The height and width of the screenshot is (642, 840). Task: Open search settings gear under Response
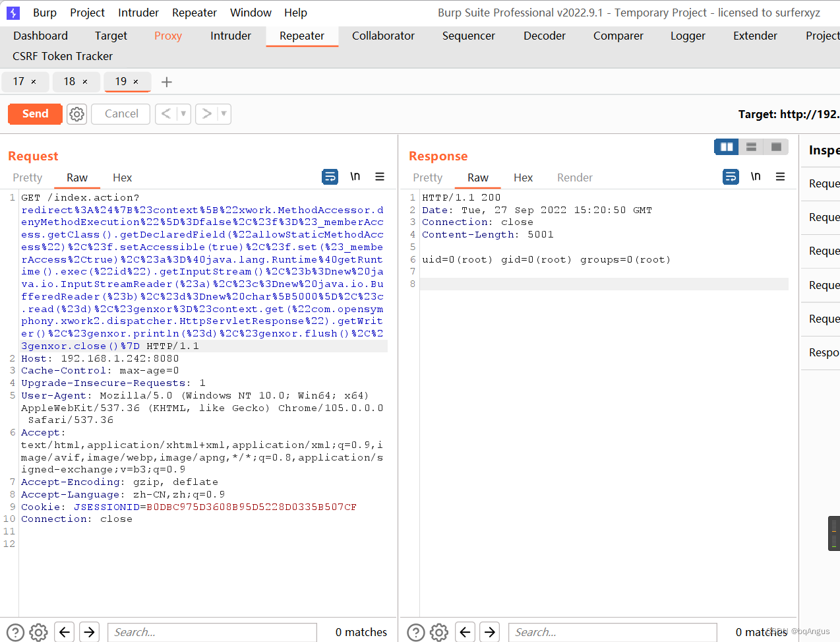pyautogui.click(x=440, y=632)
